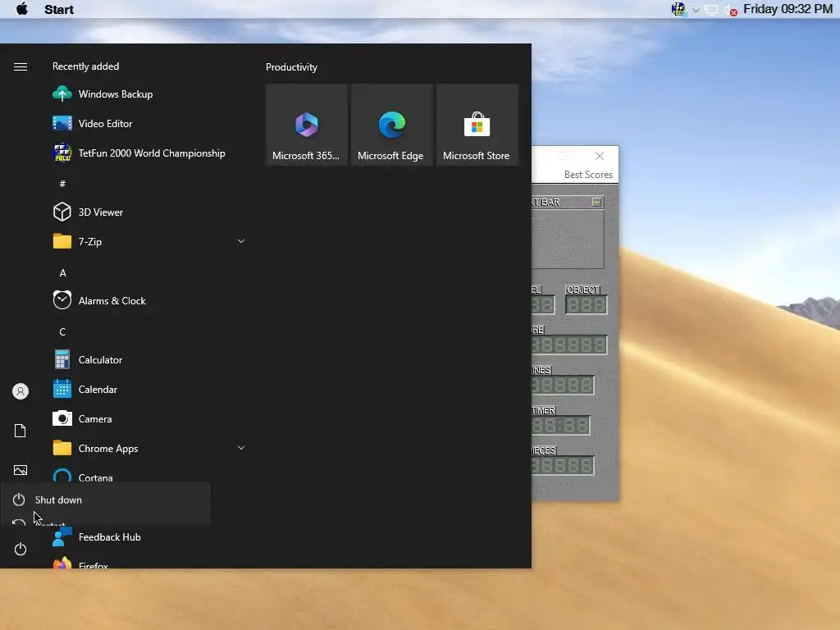
Task: Open Best Scores menu in TetFun window
Action: 588,175
